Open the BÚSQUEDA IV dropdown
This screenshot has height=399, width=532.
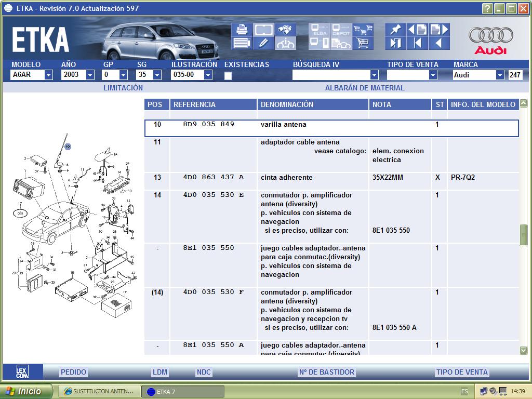coord(374,75)
